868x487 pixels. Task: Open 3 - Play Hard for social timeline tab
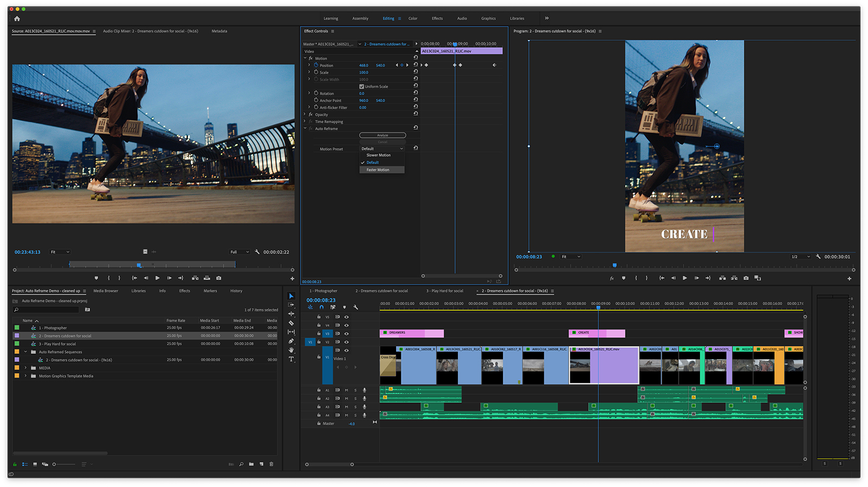(445, 291)
